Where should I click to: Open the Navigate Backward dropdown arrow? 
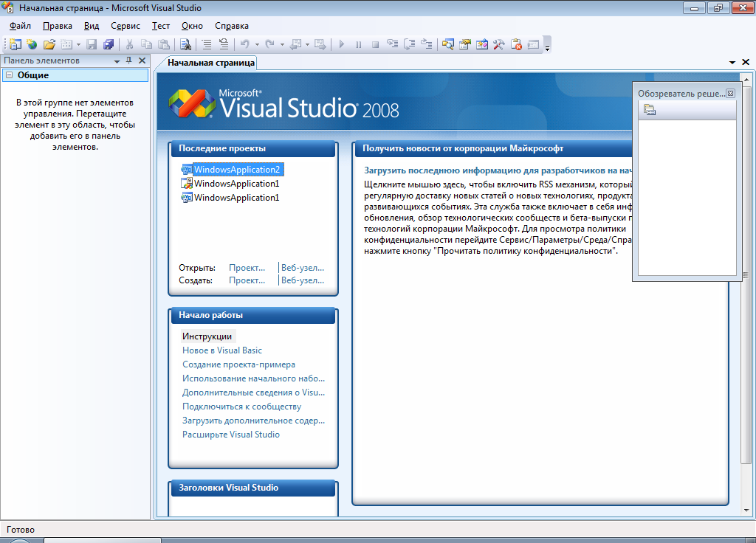(x=307, y=45)
